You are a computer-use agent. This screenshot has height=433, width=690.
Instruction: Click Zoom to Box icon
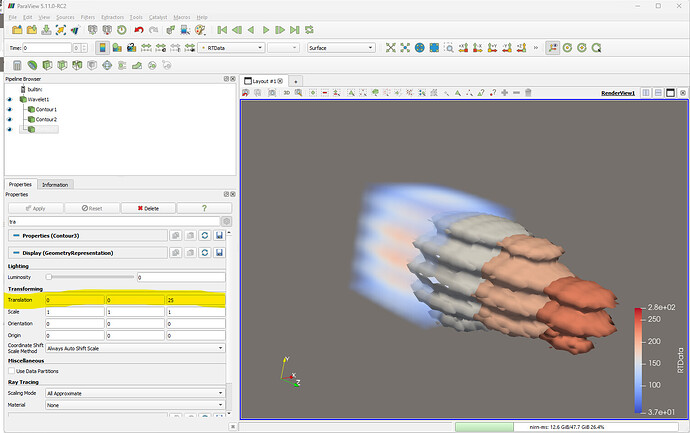(448, 48)
